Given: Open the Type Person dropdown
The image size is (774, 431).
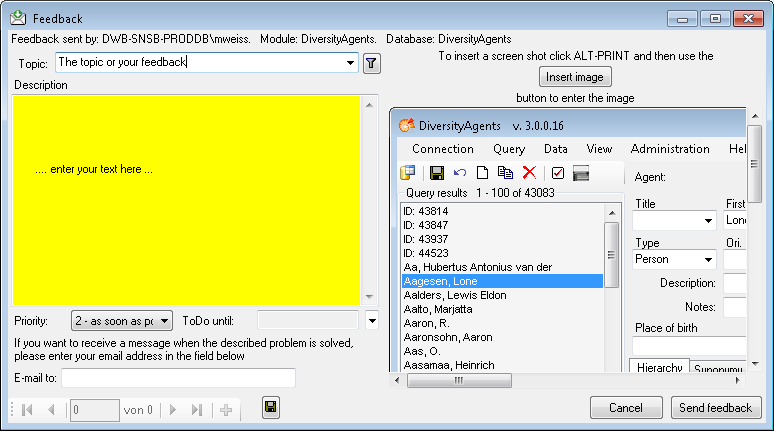Looking at the screenshot, I should 708,259.
